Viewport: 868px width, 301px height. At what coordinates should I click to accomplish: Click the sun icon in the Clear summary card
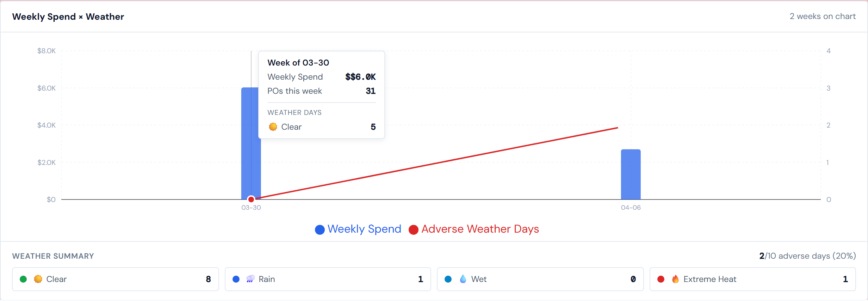(x=38, y=279)
